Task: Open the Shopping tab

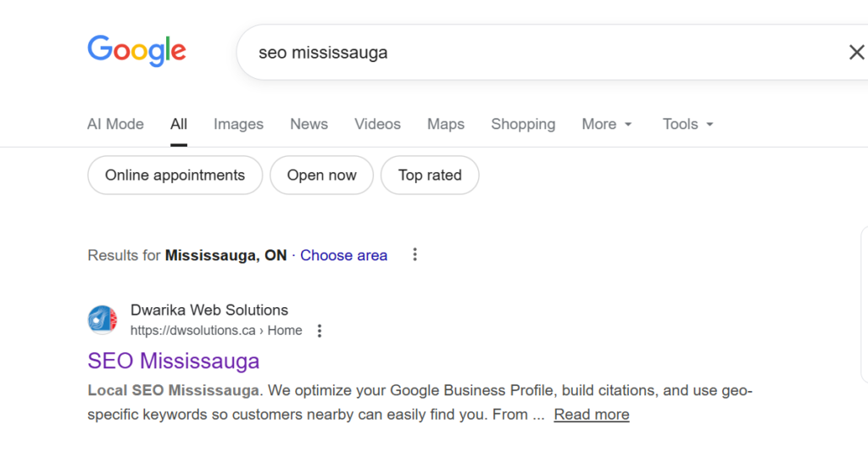Action: click(523, 124)
